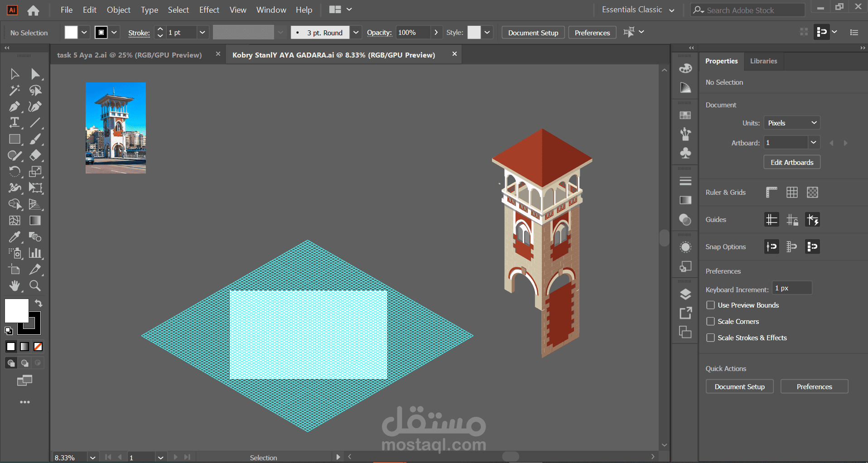Activate the Rotate tool

pyautogui.click(x=14, y=172)
